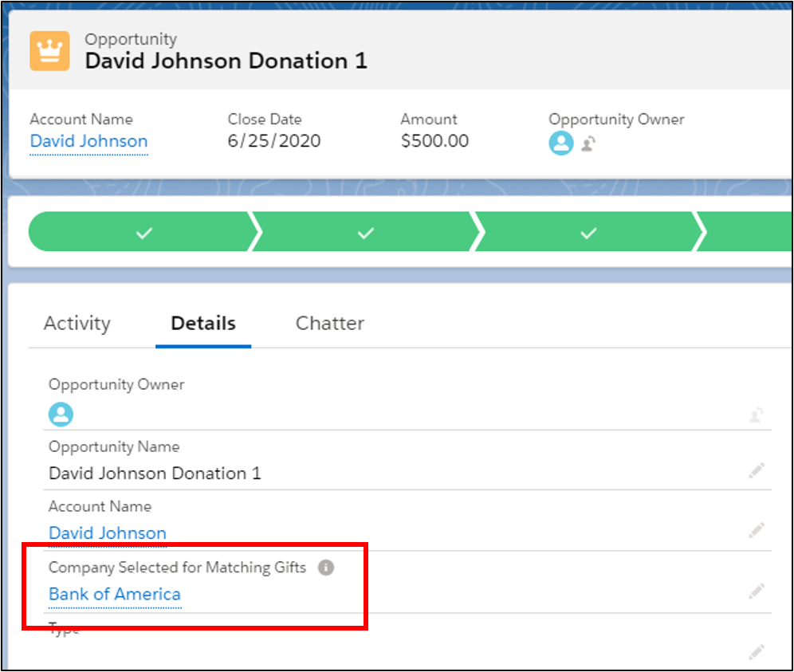Click the chevron before the final path stage

click(700, 232)
